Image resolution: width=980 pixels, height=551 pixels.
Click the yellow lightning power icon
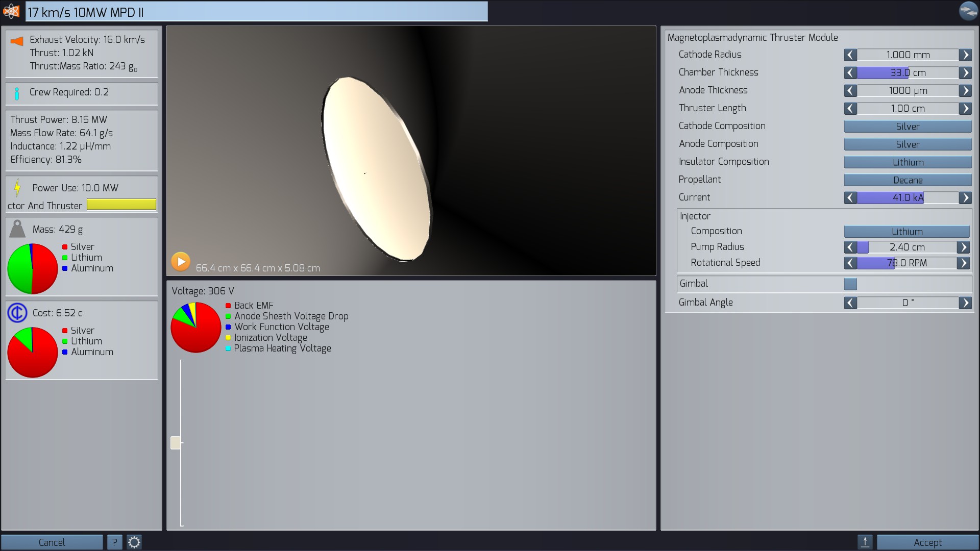[17, 188]
